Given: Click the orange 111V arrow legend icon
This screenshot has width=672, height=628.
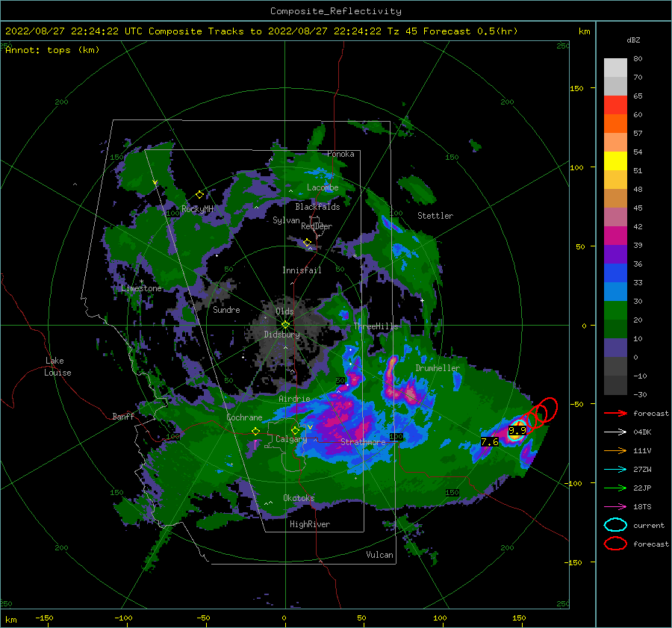Looking at the screenshot, I should [x=615, y=450].
